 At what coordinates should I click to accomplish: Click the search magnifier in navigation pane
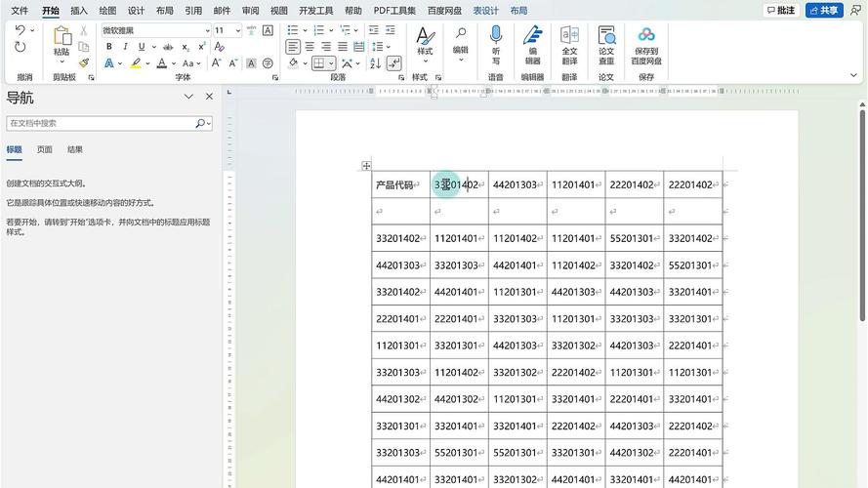[200, 123]
